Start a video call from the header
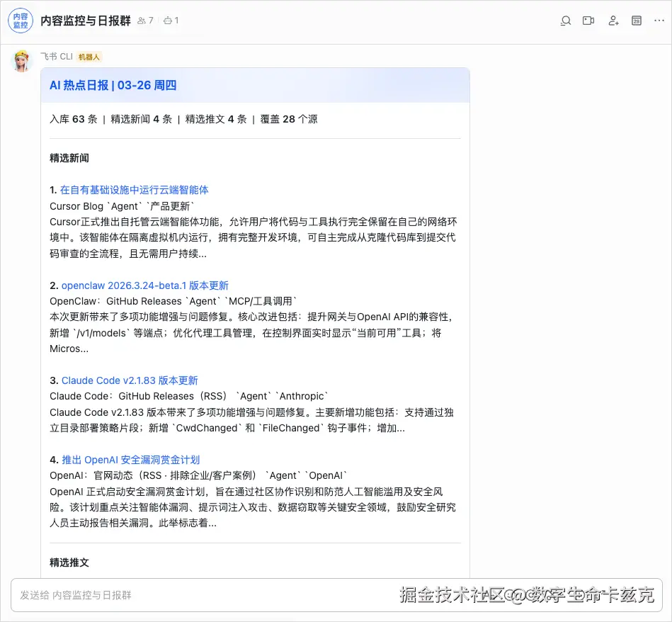Screen dimensions: 672x622 (x=588, y=21)
